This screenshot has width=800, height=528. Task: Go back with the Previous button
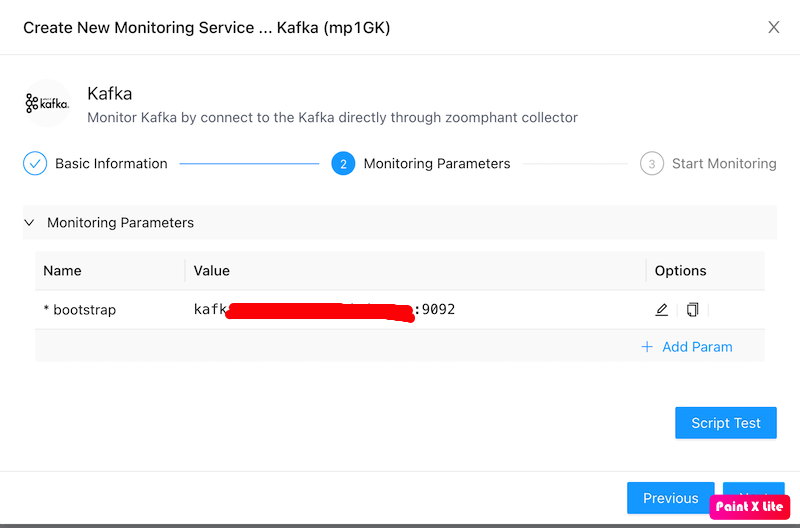click(x=670, y=498)
